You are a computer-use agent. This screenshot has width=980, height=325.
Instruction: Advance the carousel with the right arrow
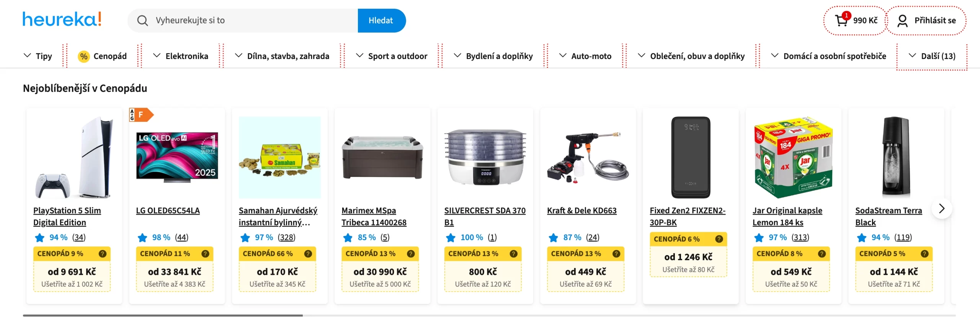point(942,208)
